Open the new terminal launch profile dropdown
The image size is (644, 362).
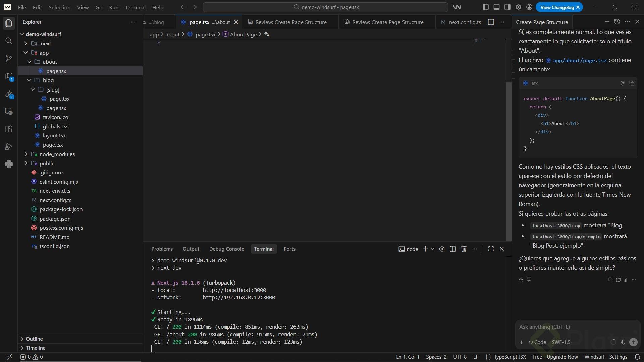coord(432,249)
